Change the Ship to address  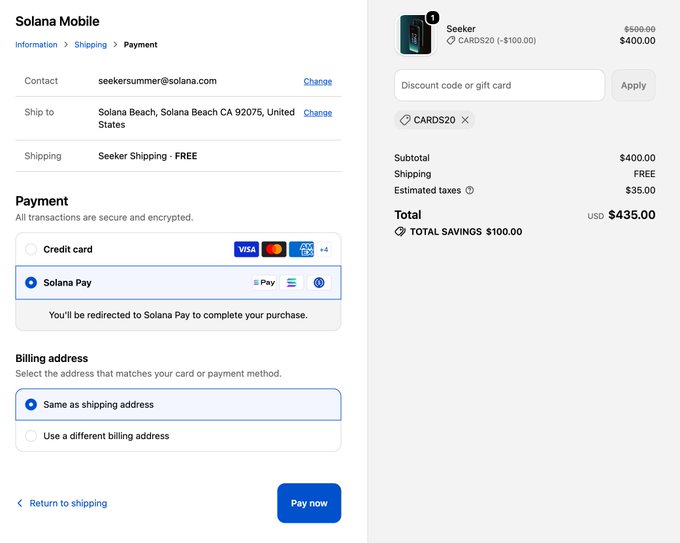(x=318, y=112)
